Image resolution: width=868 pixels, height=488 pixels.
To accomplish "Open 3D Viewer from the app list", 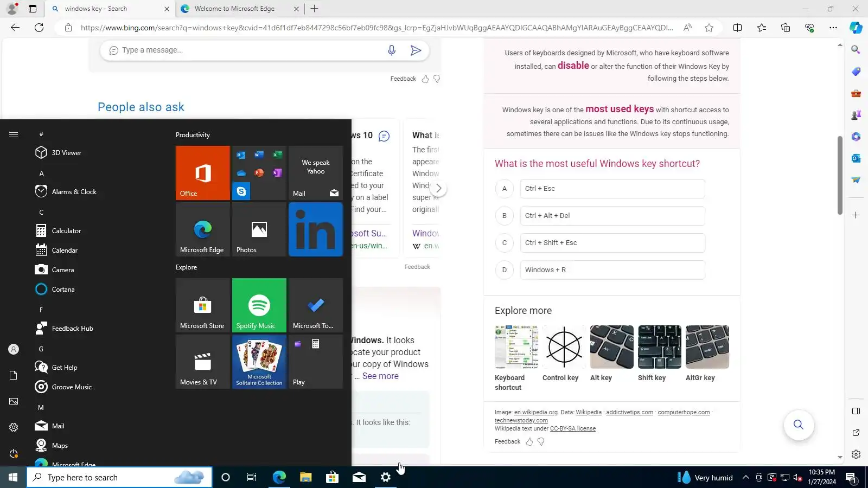I will coord(98,153).
